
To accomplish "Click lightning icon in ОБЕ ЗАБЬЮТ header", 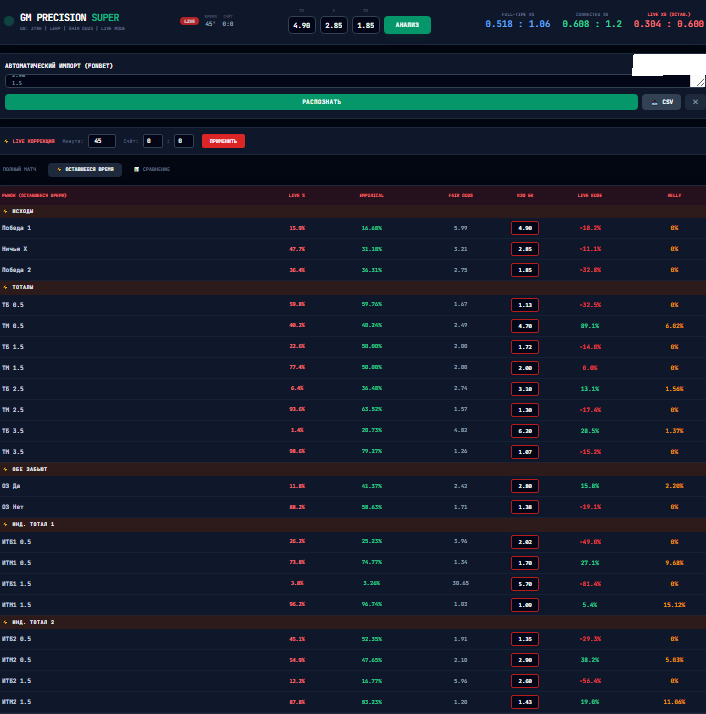I will point(5,469).
